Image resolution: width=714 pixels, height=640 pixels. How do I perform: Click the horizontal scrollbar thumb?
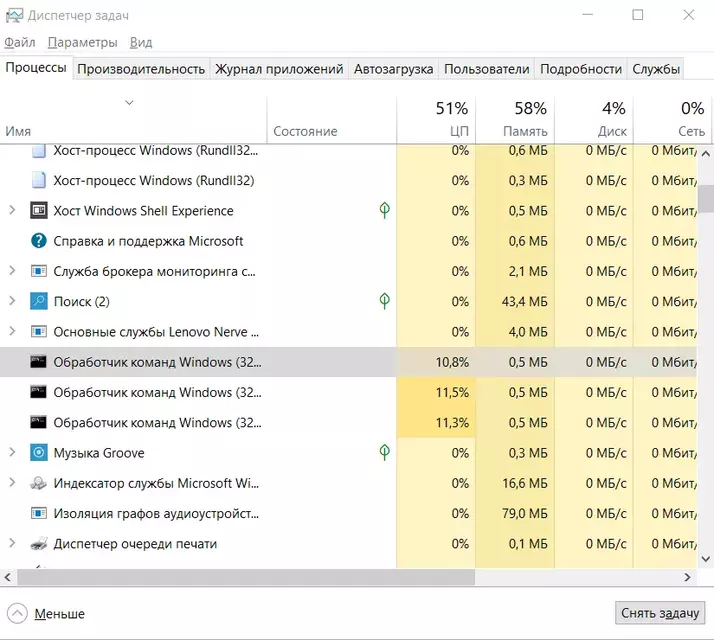246,577
